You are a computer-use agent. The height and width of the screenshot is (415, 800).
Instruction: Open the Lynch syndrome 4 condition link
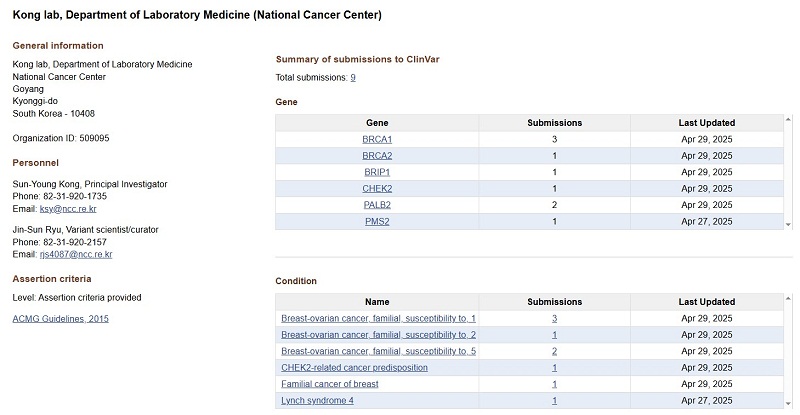pyautogui.click(x=317, y=401)
